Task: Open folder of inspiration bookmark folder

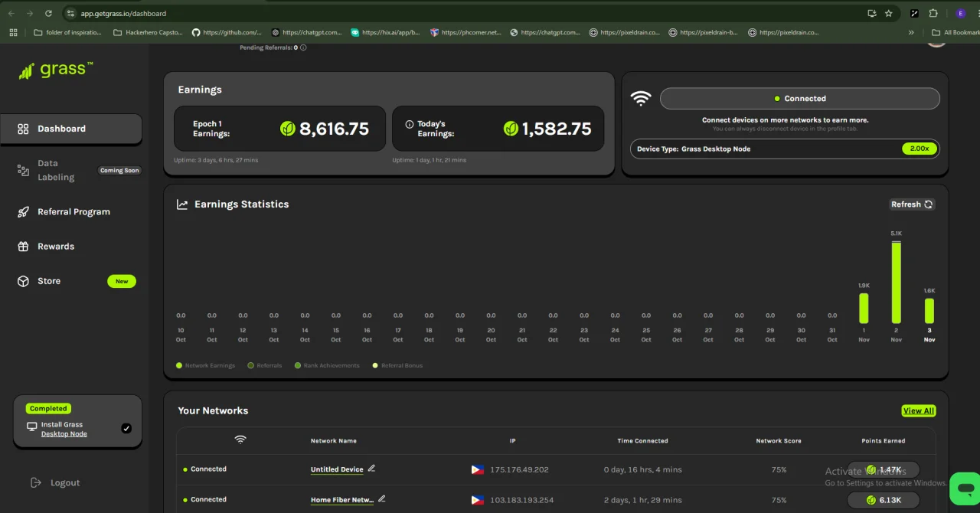Action: point(67,32)
